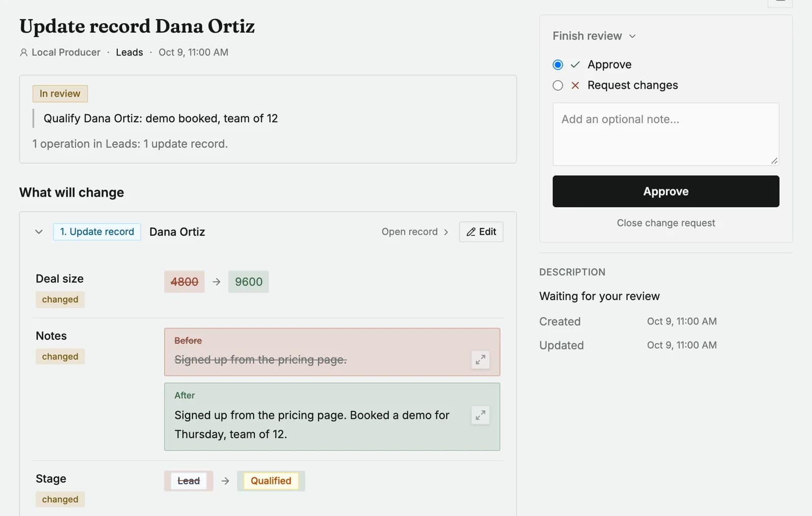Viewport: 812px width, 516px height.
Task: Click the changed badge under Stage
Action: tap(60, 499)
